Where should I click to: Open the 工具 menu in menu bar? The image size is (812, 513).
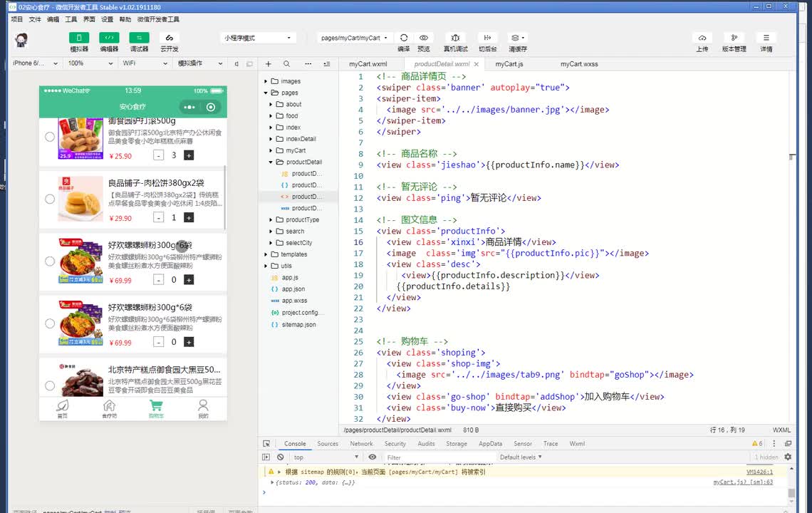[71, 19]
